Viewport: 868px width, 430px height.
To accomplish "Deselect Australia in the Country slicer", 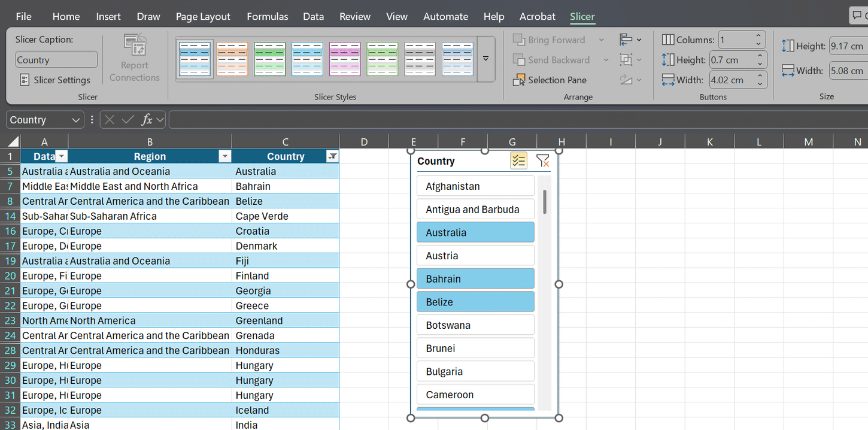I will click(x=475, y=232).
